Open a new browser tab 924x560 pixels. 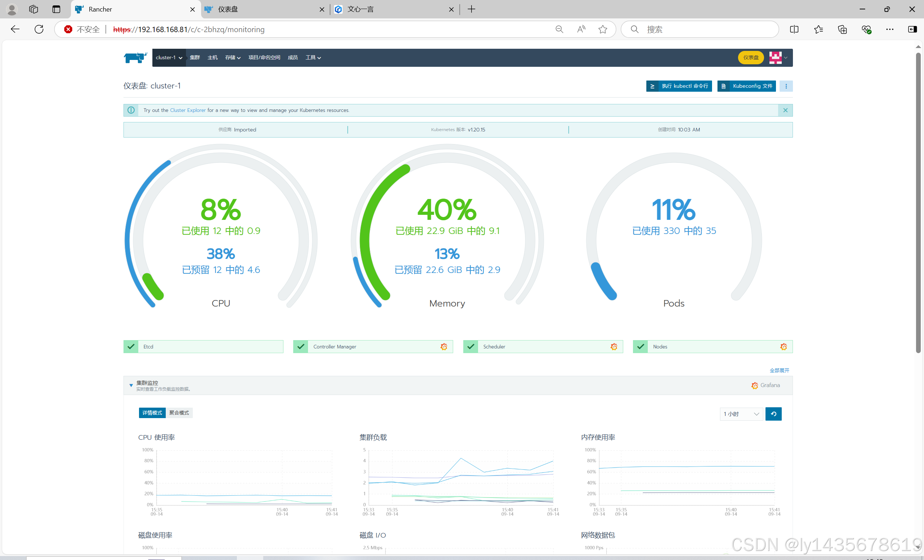click(471, 9)
